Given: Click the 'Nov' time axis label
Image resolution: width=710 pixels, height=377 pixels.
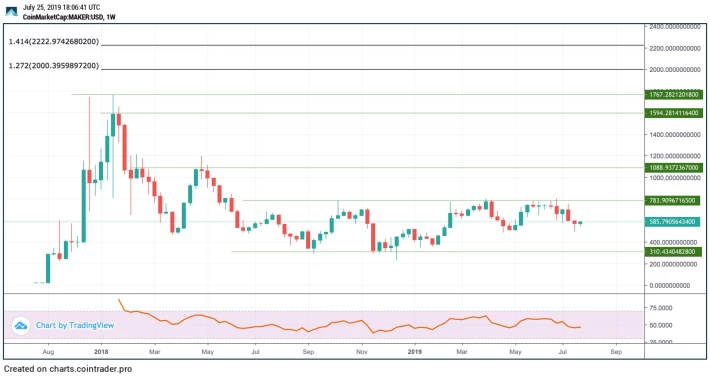Looking at the screenshot, I should tap(361, 352).
